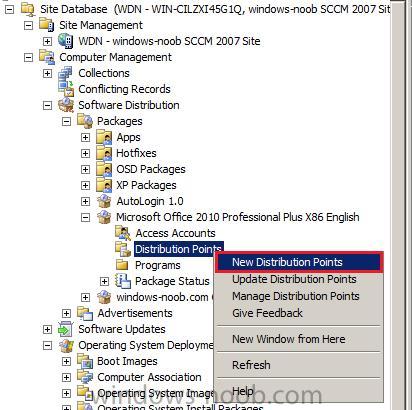
Task: Select the Conflicting Records icon
Action: (x=66, y=89)
